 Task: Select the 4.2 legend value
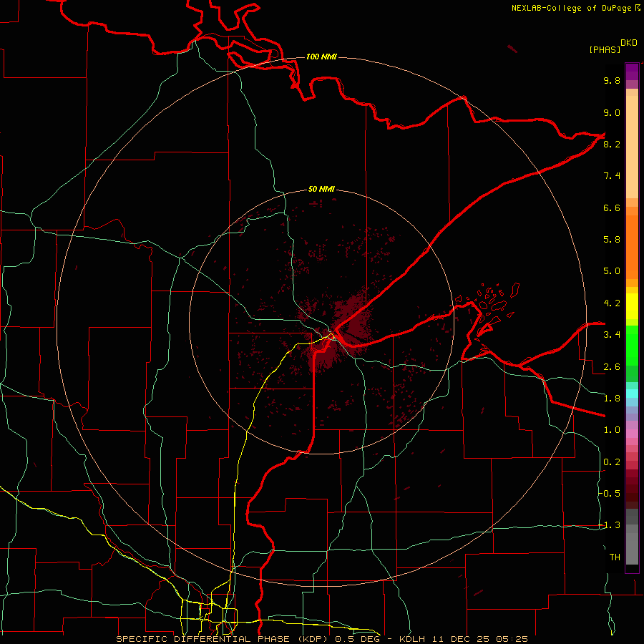(x=612, y=303)
